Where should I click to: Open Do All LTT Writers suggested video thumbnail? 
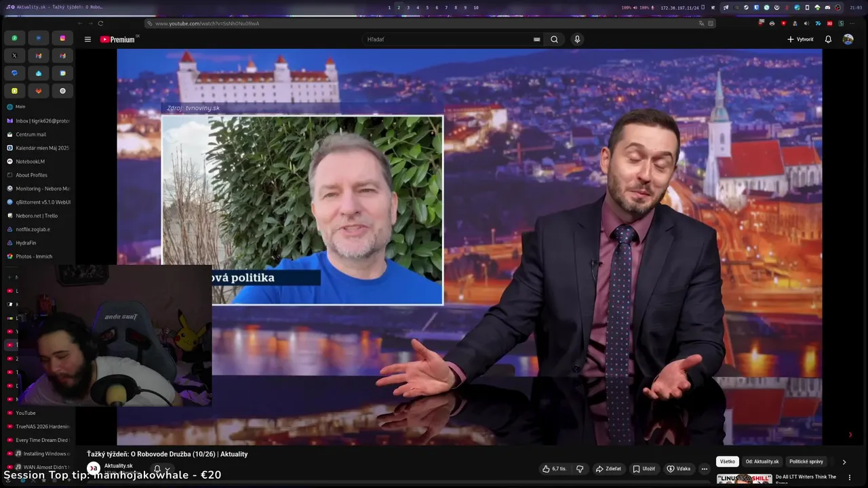coord(745,479)
